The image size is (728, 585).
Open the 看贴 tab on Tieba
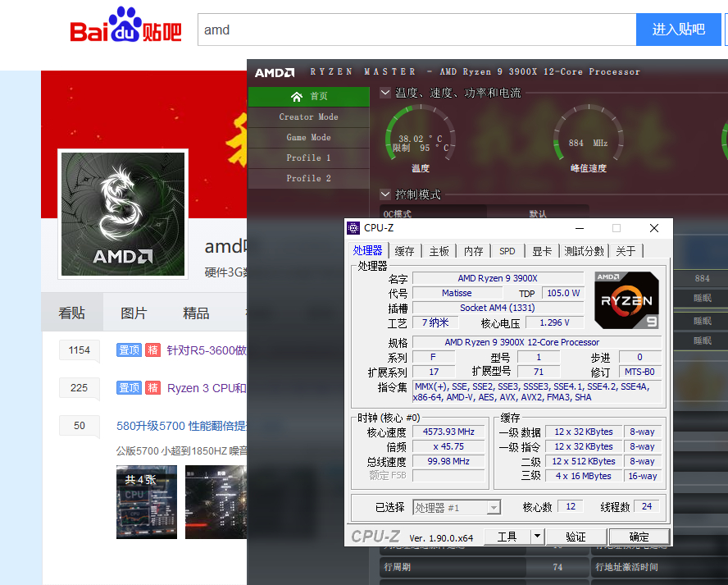coord(72,313)
